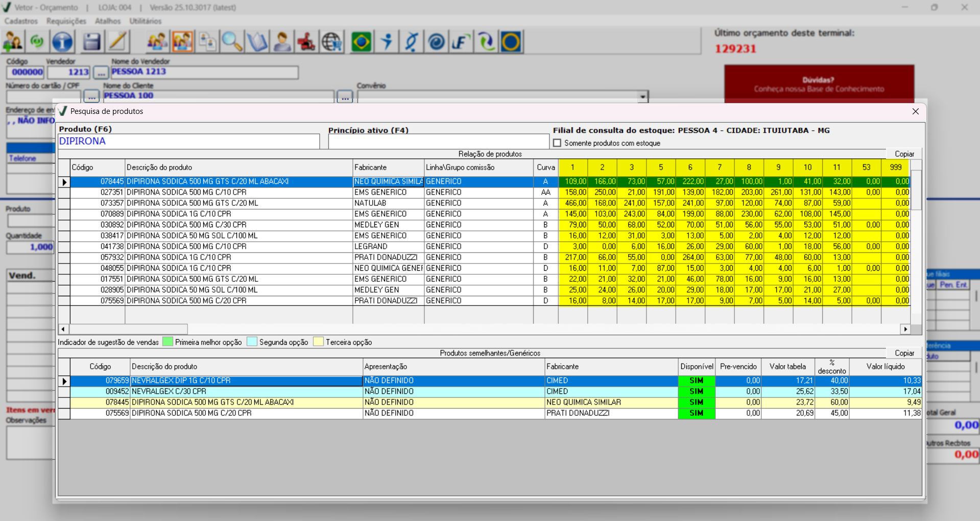Open the blue book icon in toolbar
The width and height of the screenshot is (980, 521).
[257, 42]
